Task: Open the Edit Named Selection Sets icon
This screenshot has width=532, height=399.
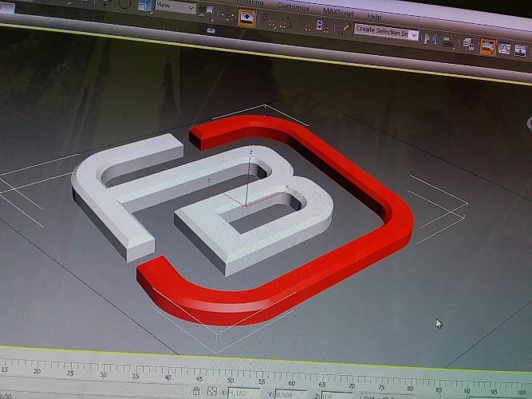Action: [x=344, y=30]
